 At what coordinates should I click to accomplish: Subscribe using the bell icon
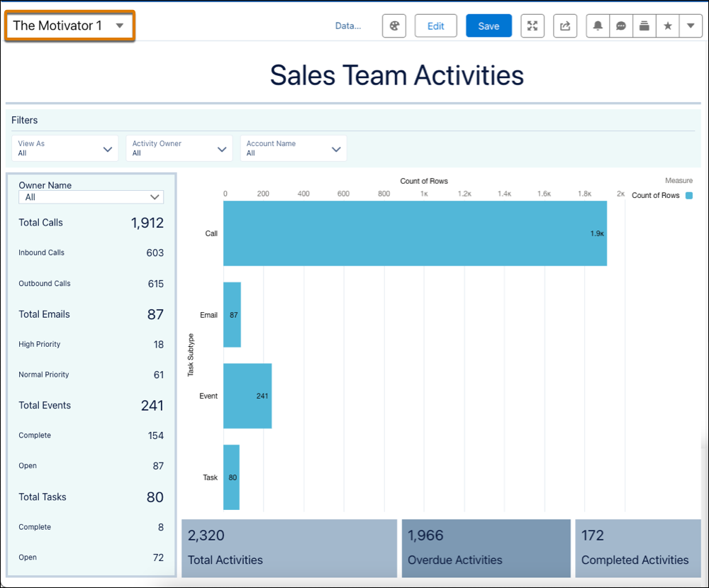(x=599, y=26)
